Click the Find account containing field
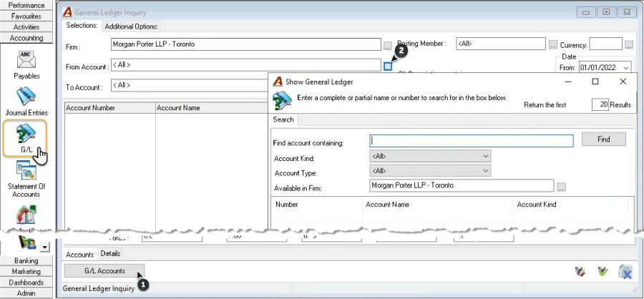 (x=472, y=141)
